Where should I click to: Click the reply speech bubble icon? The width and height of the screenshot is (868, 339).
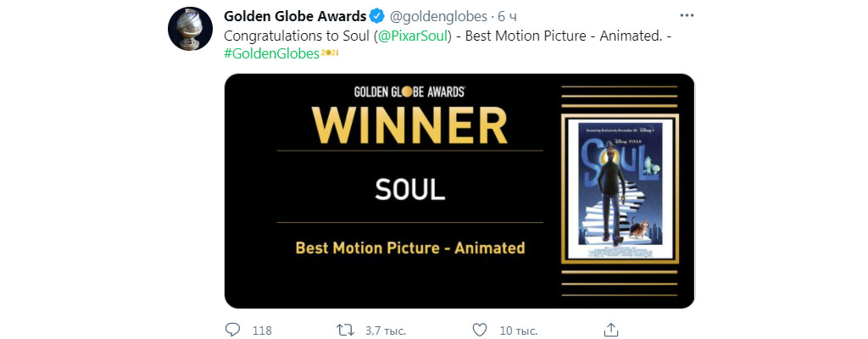click(233, 329)
